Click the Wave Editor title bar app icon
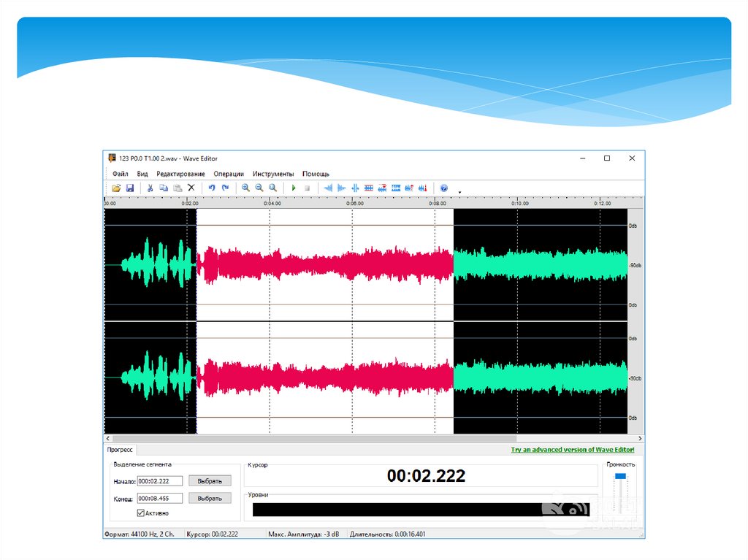 [112, 158]
